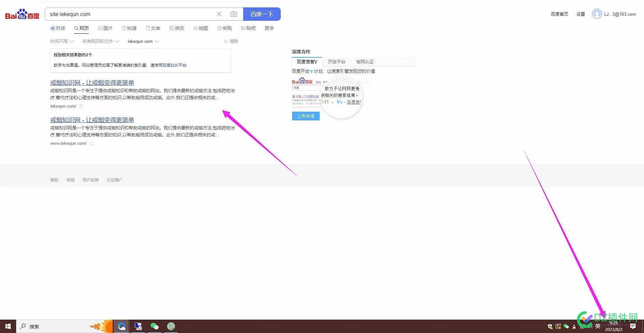The height and width of the screenshot is (333, 644).
Task: Open the green globe app in the taskbar
Action: (x=171, y=326)
